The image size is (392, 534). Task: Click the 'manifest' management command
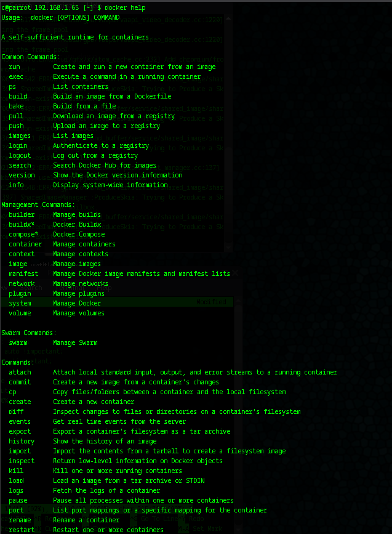(23, 273)
